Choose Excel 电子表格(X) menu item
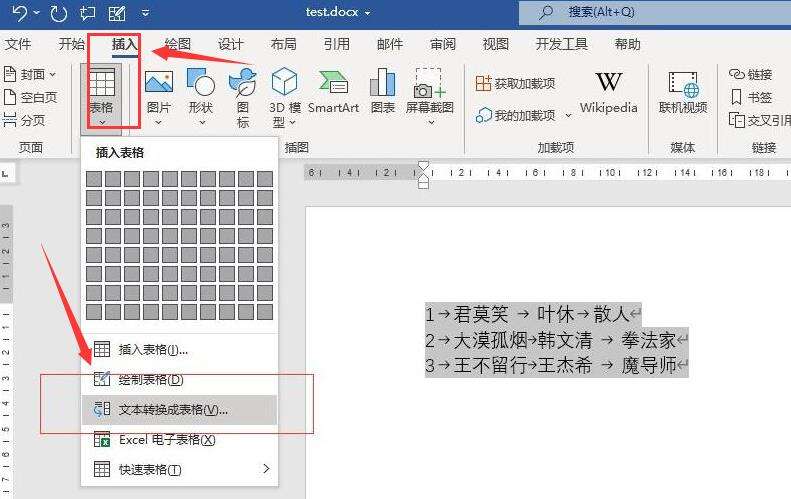This screenshot has width=791, height=499. pos(179,440)
